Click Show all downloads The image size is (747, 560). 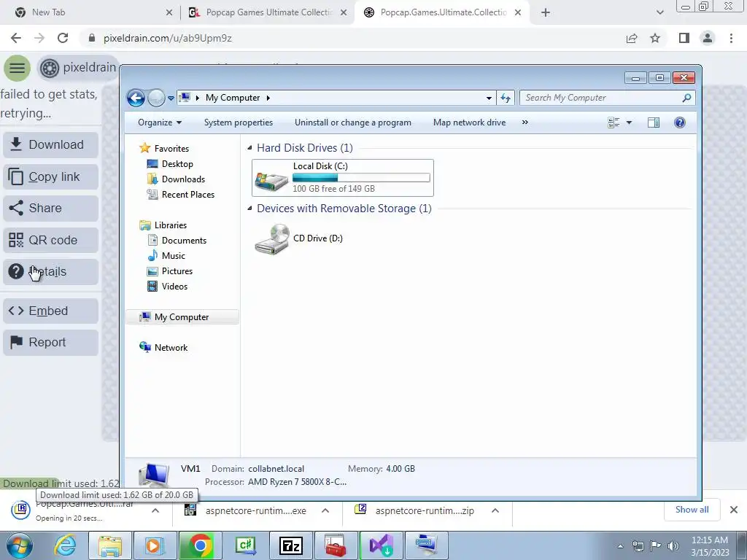692,510
